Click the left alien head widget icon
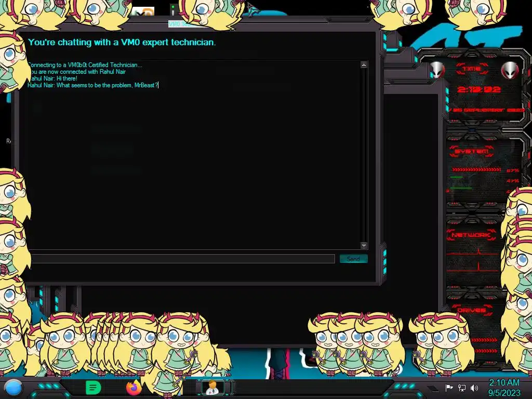This screenshot has width=532, height=399. click(437, 70)
